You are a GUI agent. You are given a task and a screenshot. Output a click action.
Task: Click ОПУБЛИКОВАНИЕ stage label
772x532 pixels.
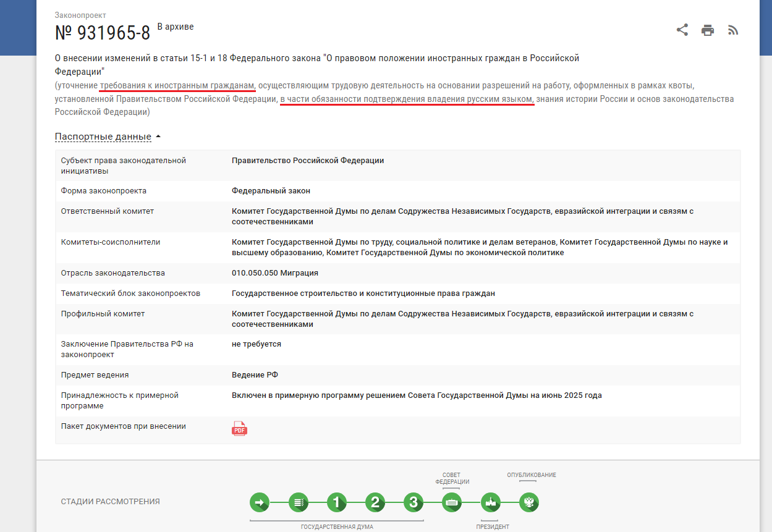(532, 475)
